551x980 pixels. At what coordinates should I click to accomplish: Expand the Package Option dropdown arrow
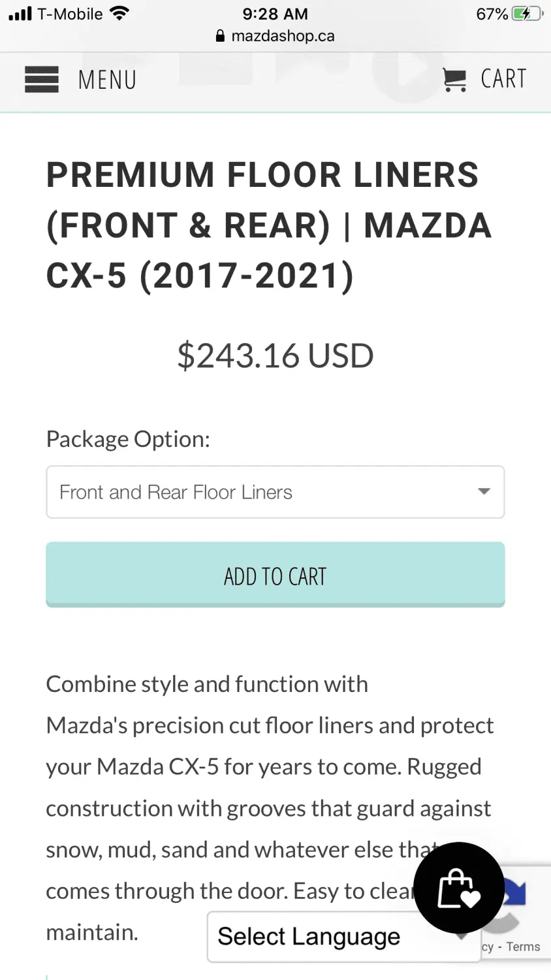(484, 491)
